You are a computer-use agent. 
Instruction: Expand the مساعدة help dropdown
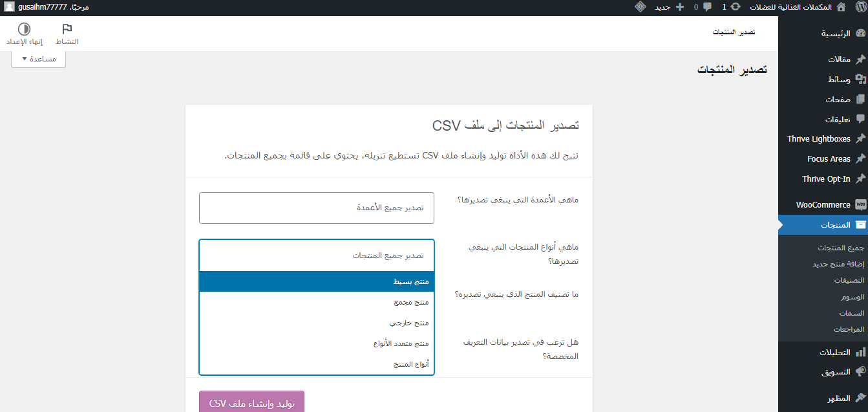(x=39, y=59)
